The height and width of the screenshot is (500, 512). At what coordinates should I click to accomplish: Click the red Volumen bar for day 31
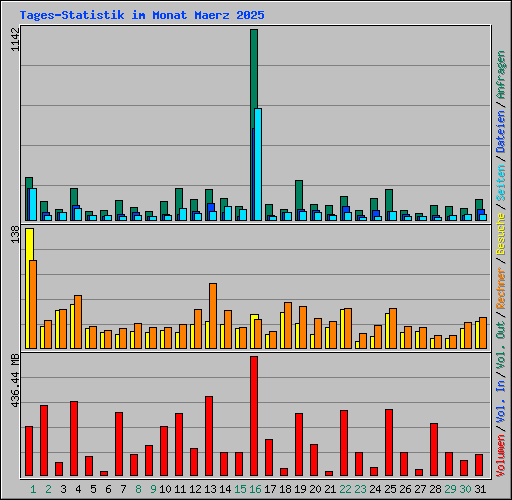(479, 465)
